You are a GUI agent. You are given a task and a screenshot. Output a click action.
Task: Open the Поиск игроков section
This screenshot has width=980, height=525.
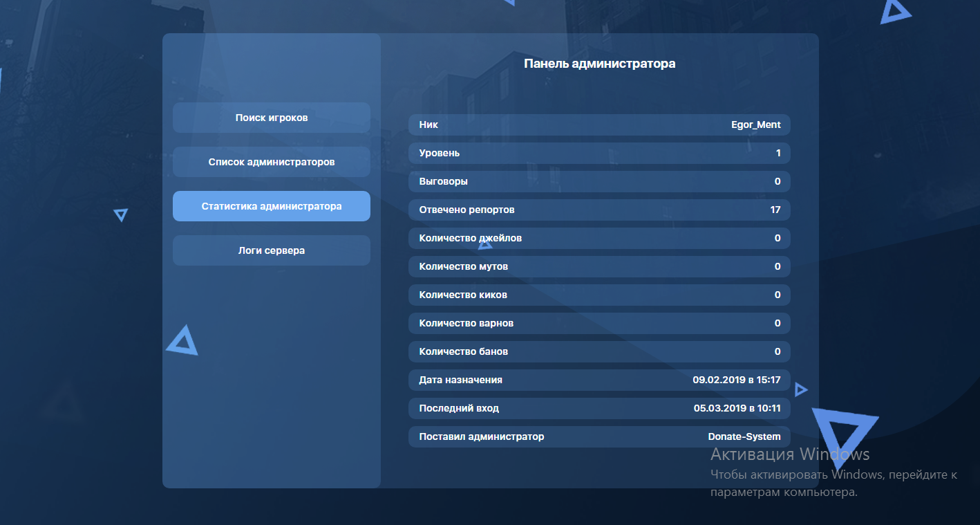click(x=271, y=118)
